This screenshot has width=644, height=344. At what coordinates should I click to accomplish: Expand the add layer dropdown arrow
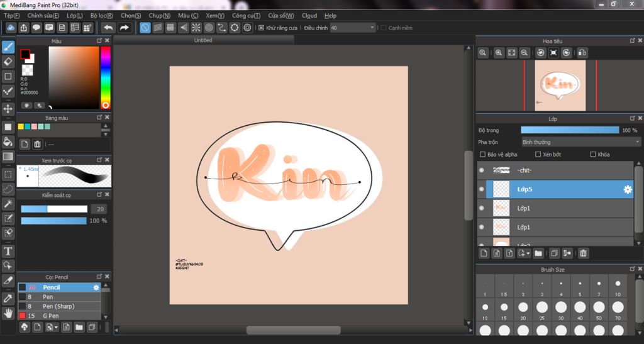coord(528,253)
